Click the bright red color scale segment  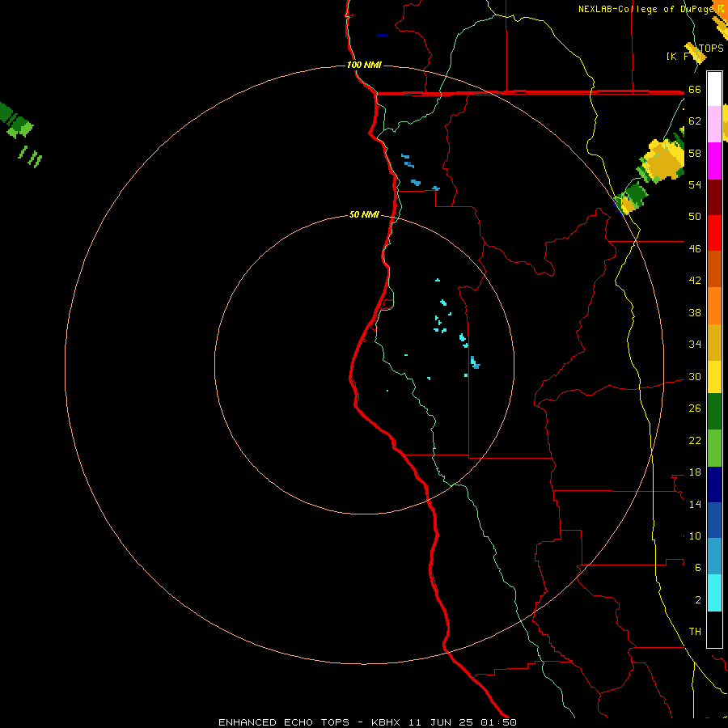(x=714, y=233)
